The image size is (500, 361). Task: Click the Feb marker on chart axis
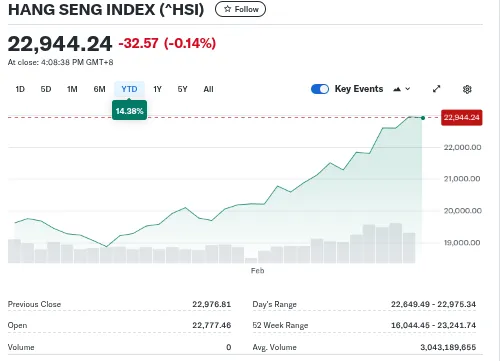tap(257, 271)
